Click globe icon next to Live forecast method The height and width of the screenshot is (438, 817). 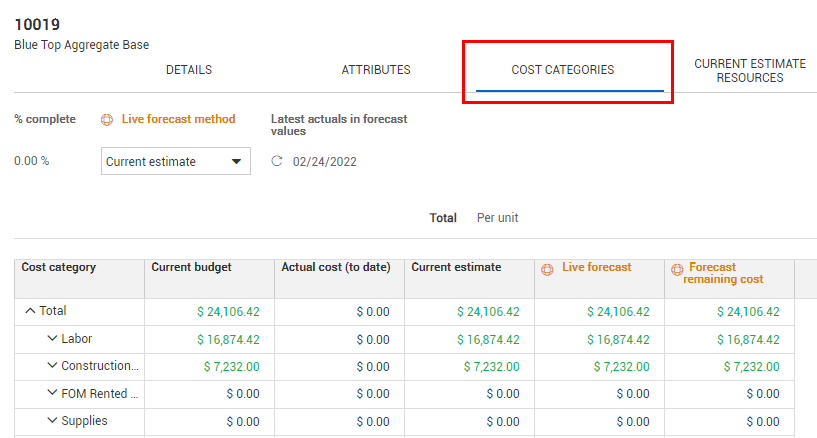pos(107,119)
